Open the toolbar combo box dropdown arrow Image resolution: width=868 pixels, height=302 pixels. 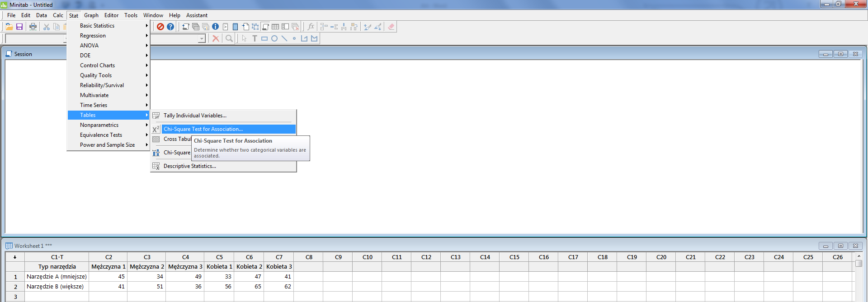pyautogui.click(x=202, y=39)
